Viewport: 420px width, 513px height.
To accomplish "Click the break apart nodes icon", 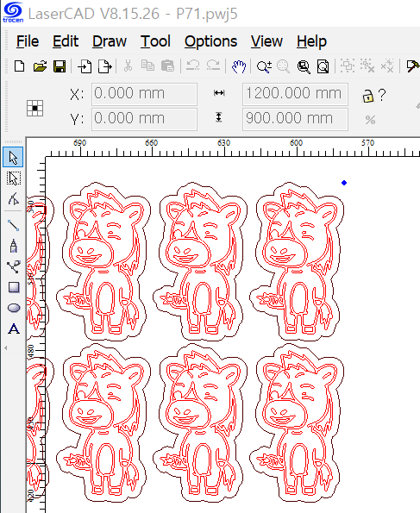I will click(x=387, y=66).
